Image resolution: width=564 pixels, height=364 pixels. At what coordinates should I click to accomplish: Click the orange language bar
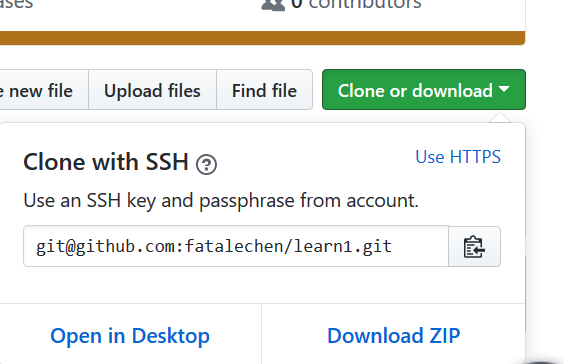(263, 38)
